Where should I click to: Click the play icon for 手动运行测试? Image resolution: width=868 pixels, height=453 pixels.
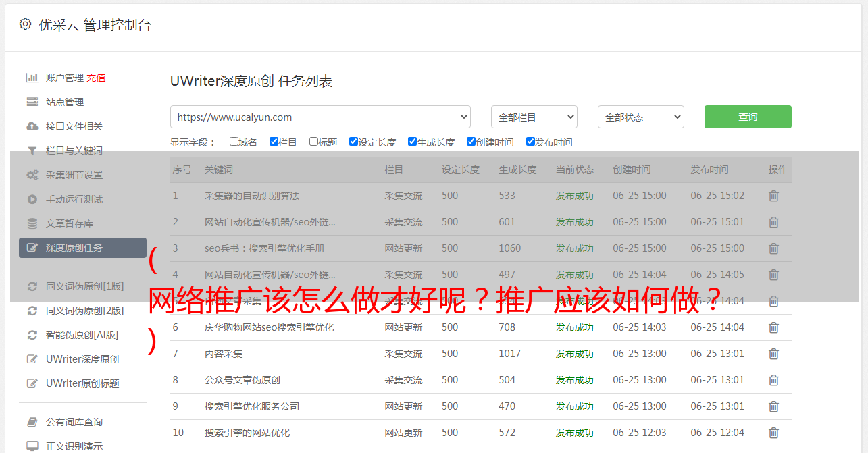click(x=32, y=199)
